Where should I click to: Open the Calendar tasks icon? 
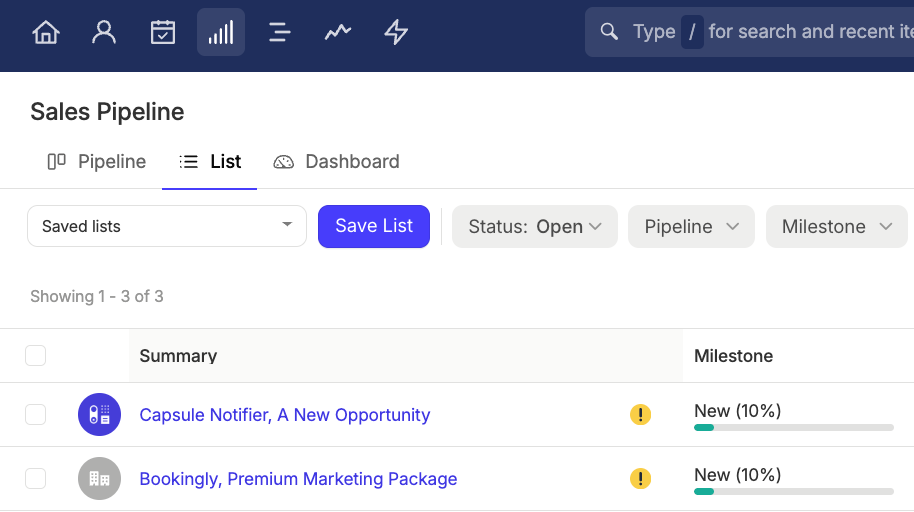coord(163,32)
